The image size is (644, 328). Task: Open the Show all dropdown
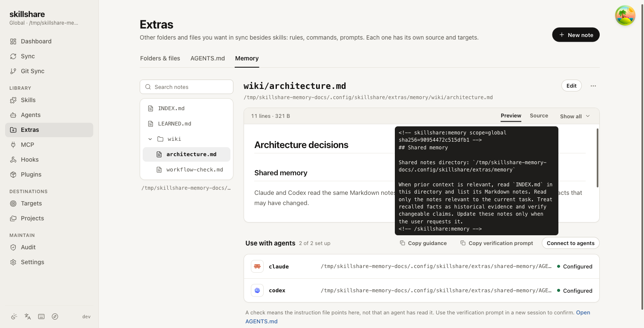575,116
